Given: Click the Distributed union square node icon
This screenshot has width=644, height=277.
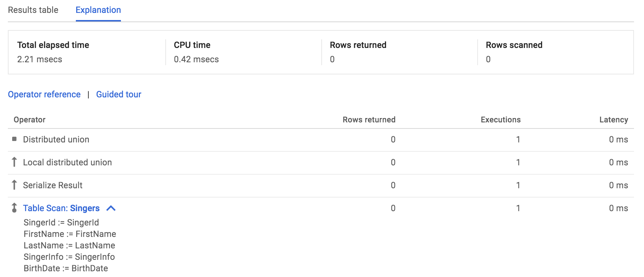Looking at the screenshot, I should point(14,139).
